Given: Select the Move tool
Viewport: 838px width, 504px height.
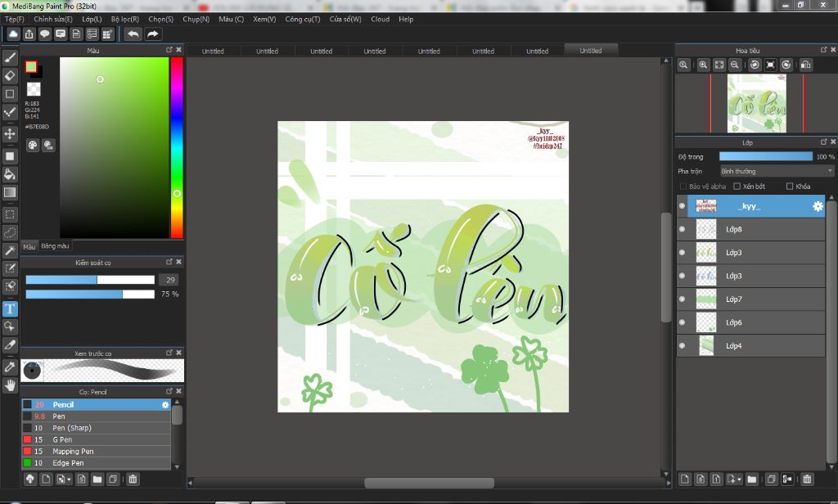Looking at the screenshot, I should coord(10,133).
